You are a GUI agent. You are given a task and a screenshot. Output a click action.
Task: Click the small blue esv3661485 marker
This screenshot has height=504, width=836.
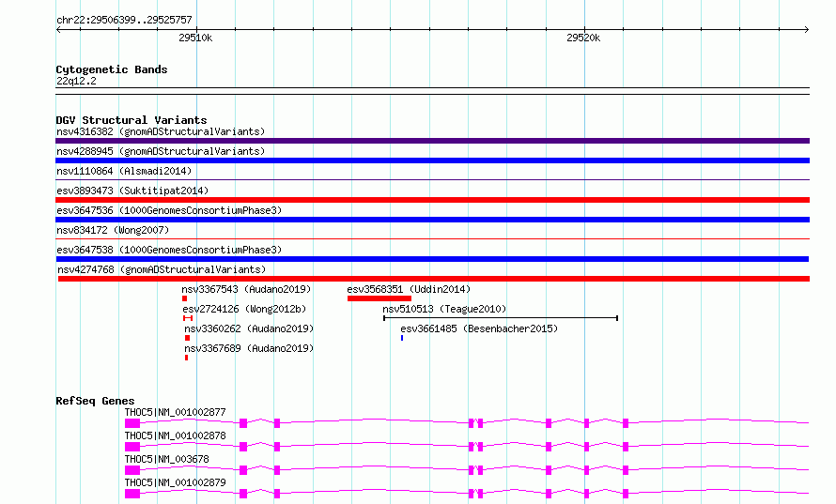402,338
